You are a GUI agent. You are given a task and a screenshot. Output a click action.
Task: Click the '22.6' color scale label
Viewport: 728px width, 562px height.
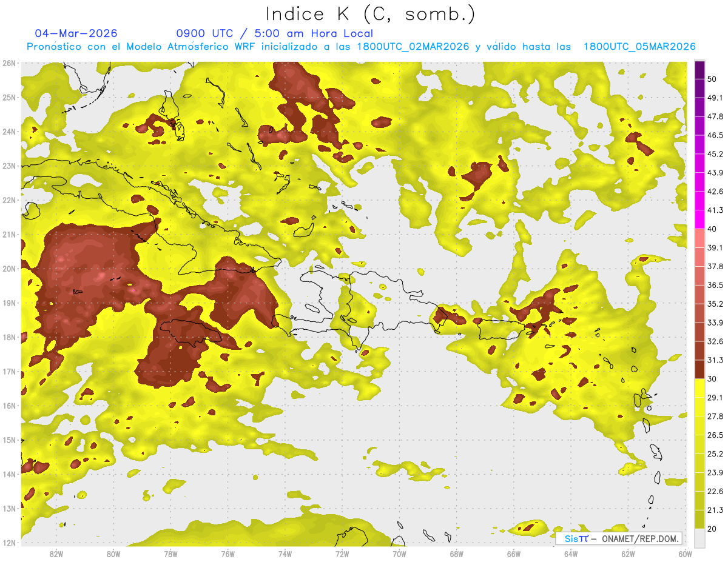715,492
